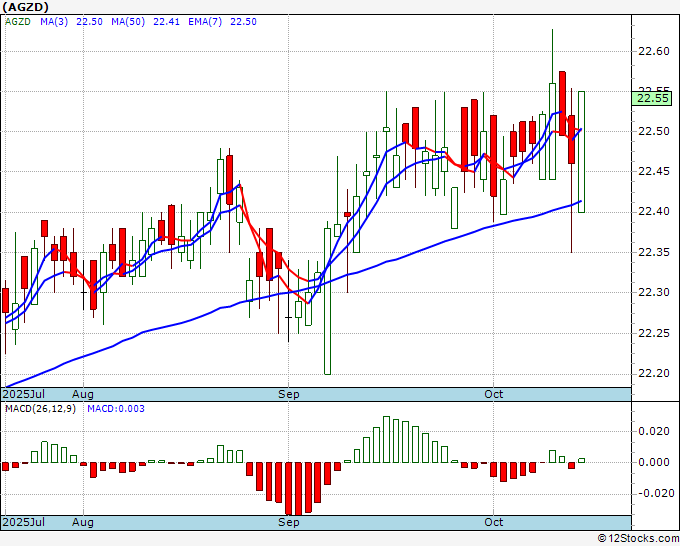Click the 22.50 price axis label
This screenshot has height=546, width=680.
654,131
